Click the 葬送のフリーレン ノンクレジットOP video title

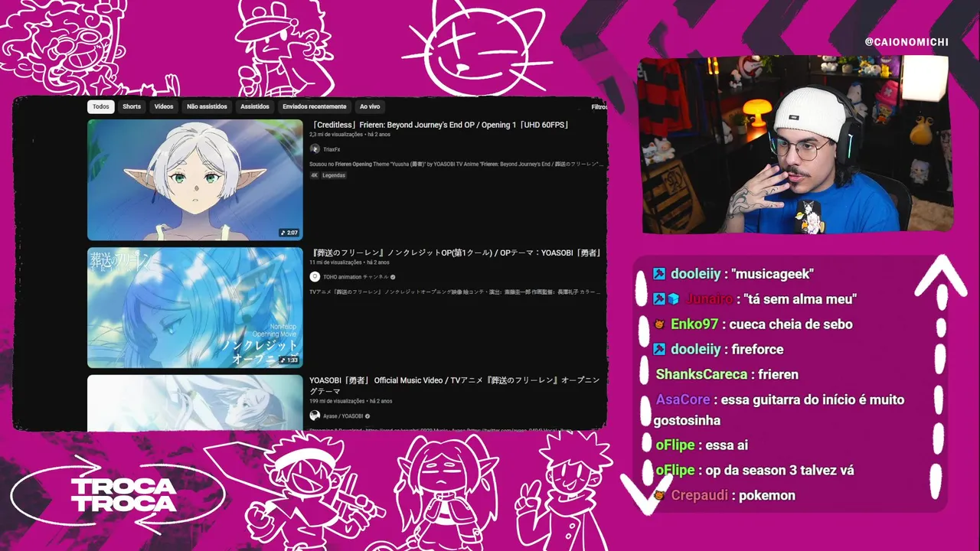(456, 253)
